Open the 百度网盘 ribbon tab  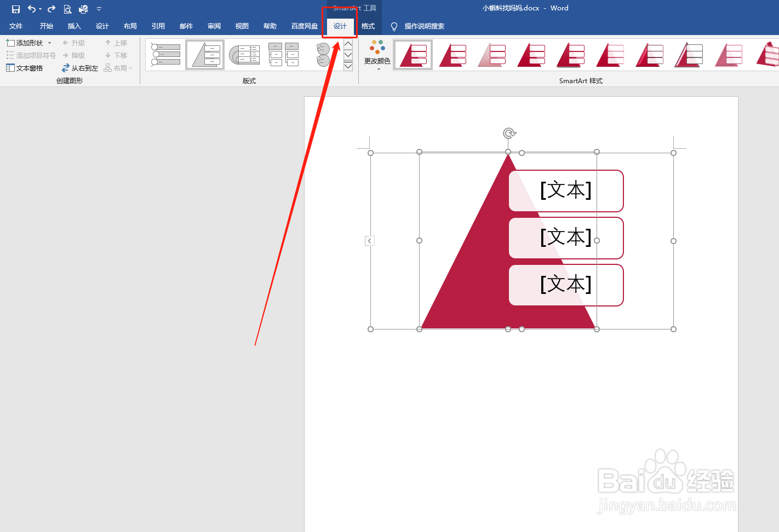point(305,26)
